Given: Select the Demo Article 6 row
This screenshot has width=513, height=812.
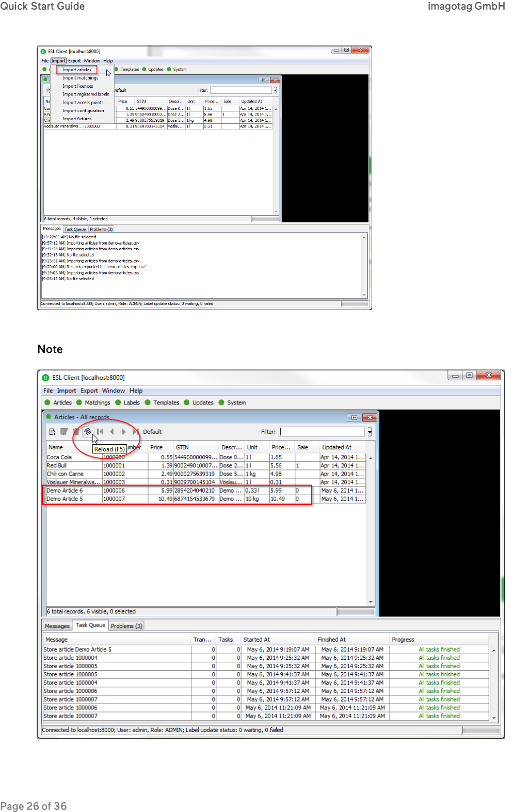Looking at the screenshot, I should tap(206, 491).
